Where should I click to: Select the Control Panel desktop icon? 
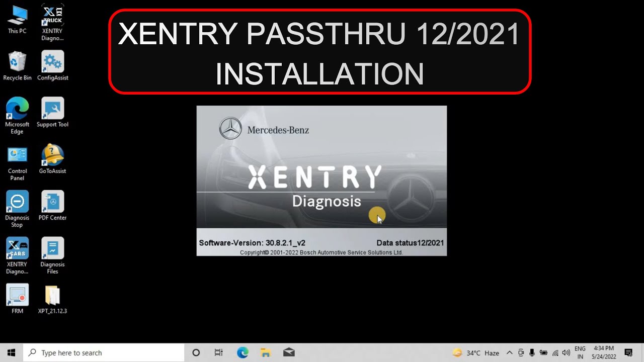pos(17,162)
